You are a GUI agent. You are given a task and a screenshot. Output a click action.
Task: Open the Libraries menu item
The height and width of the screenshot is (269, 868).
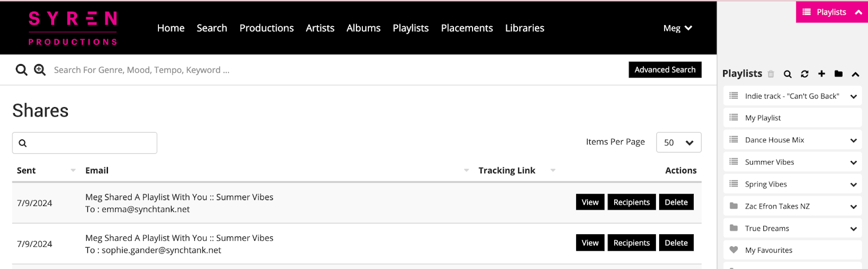tap(524, 28)
